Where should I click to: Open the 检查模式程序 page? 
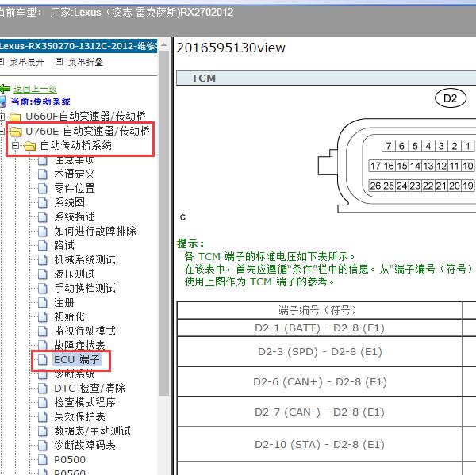[85, 403]
